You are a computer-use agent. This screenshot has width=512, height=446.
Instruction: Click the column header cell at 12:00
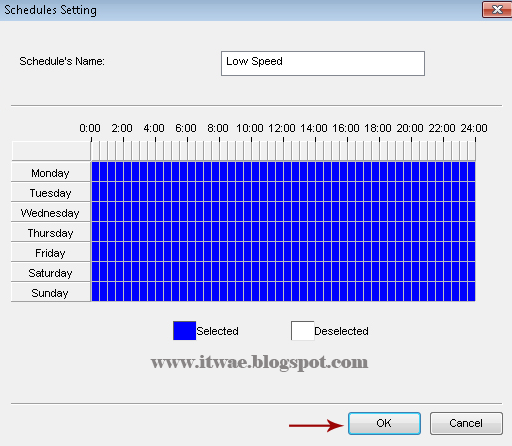287,151
